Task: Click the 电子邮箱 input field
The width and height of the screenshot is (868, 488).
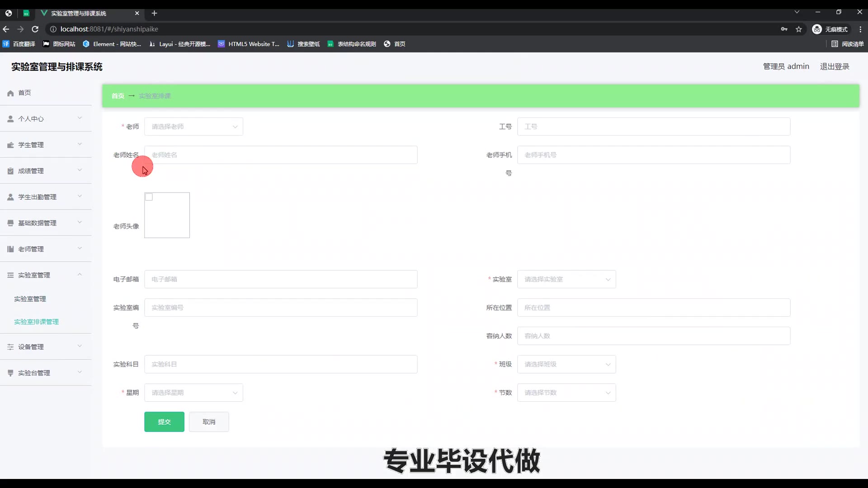Action: click(x=280, y=279)
